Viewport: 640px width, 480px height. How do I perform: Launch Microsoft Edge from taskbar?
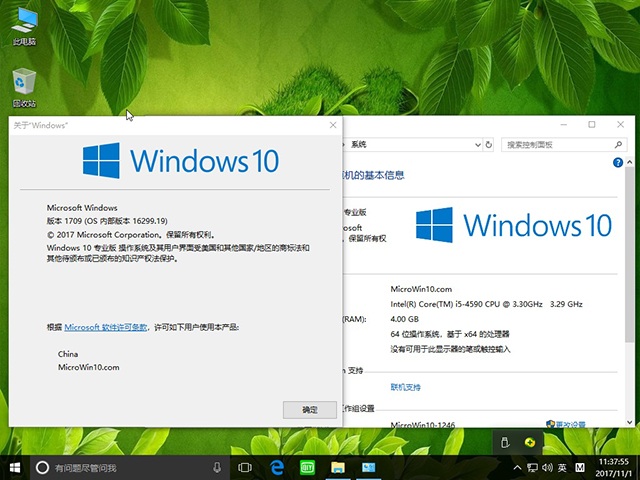pyautogui.click(x=277, y=468)
